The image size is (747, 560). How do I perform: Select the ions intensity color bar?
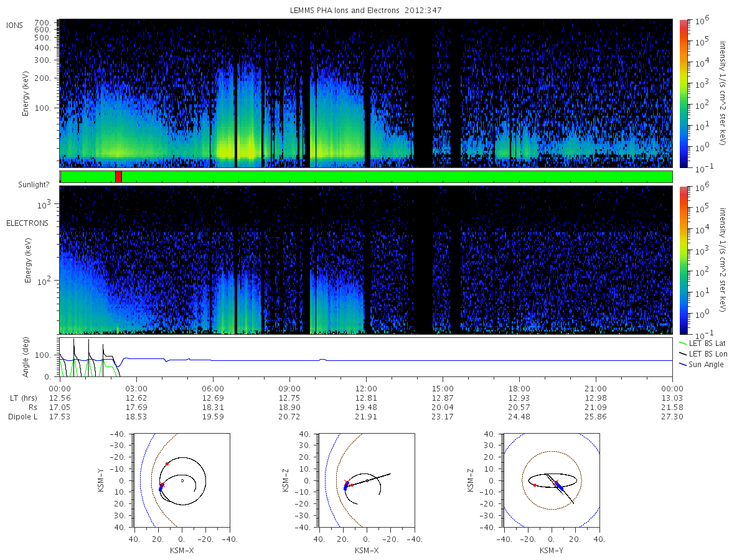tap(683, 93)
